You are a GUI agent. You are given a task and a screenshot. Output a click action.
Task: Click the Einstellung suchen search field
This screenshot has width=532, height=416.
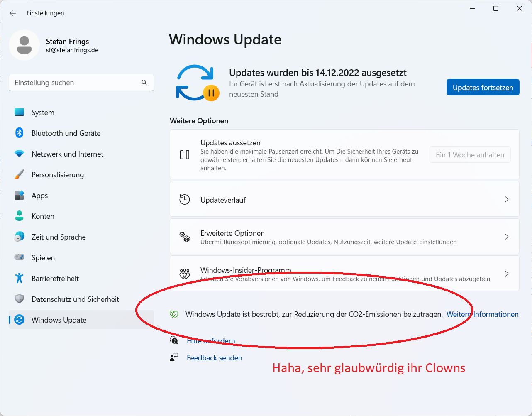(x=81, y=83)
